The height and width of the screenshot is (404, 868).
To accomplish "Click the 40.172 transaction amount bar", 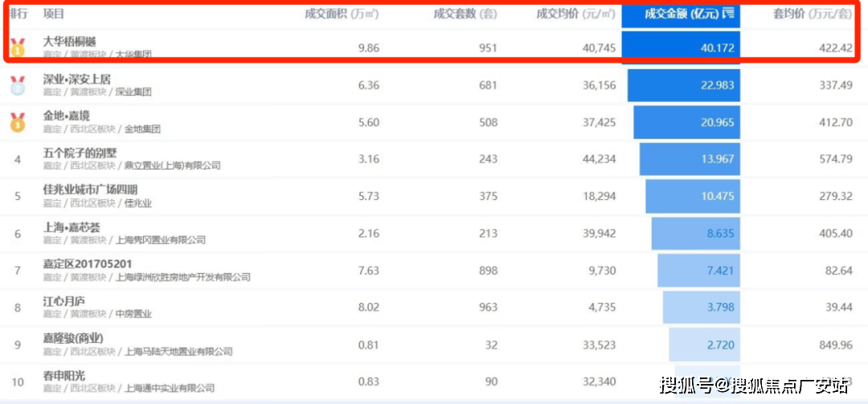I will pyautogui.click(x=680, y=48).
